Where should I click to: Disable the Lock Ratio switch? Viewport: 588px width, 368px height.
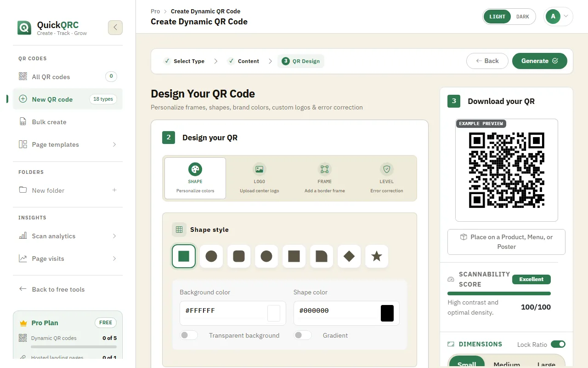point(558,344)
